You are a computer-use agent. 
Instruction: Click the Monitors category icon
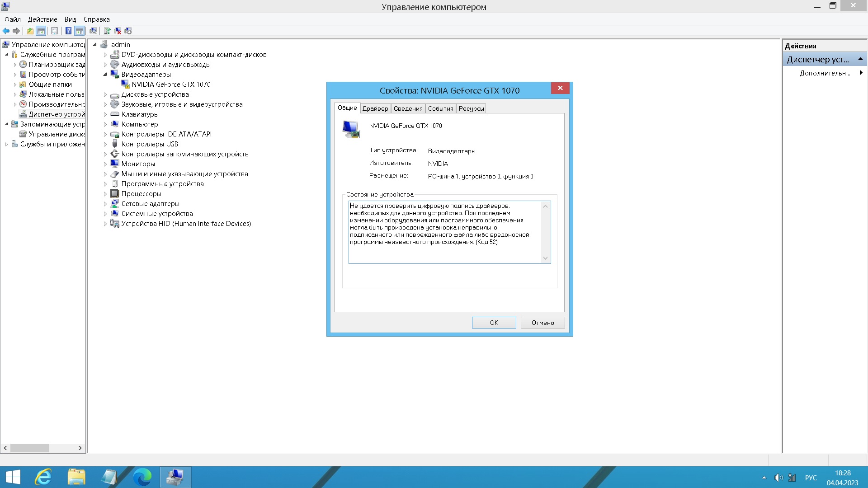pyautogui.click(x=115, y=164)
